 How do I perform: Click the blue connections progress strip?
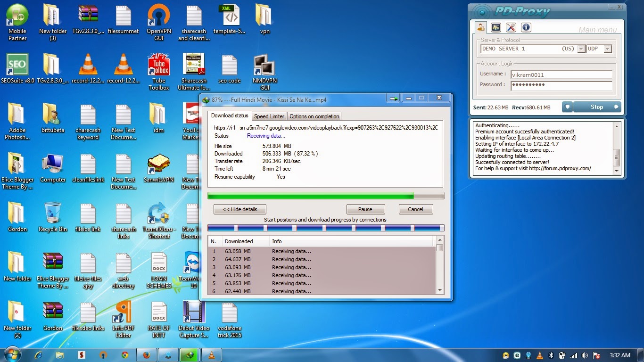(326, 228)
